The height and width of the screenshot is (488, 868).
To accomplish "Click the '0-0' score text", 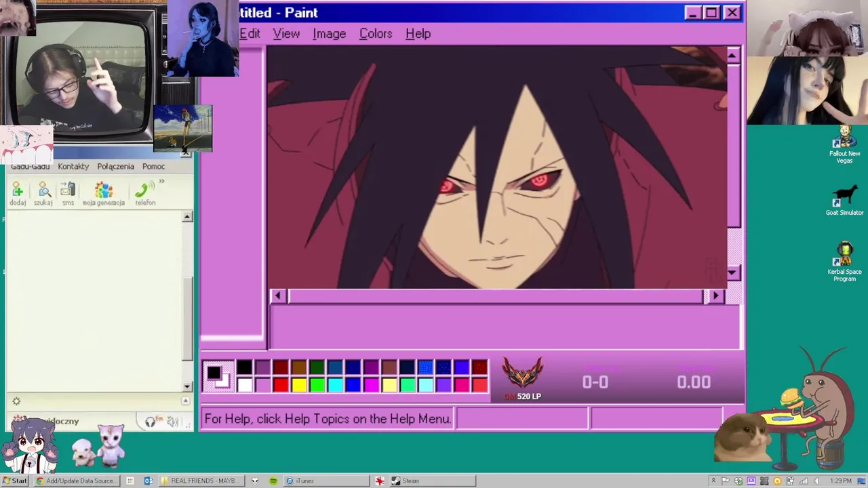I will (x=595, y=382).
